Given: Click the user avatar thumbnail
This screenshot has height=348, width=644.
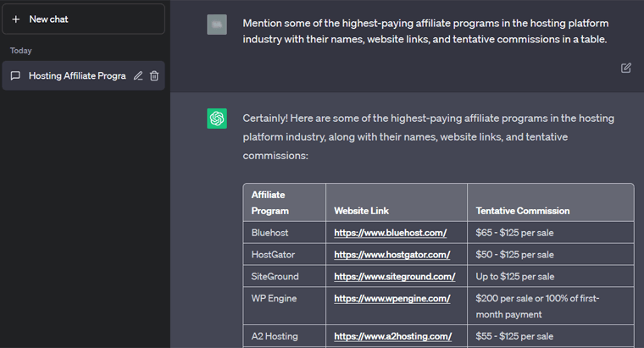Looking at the screenshot, I should [217, 25].
